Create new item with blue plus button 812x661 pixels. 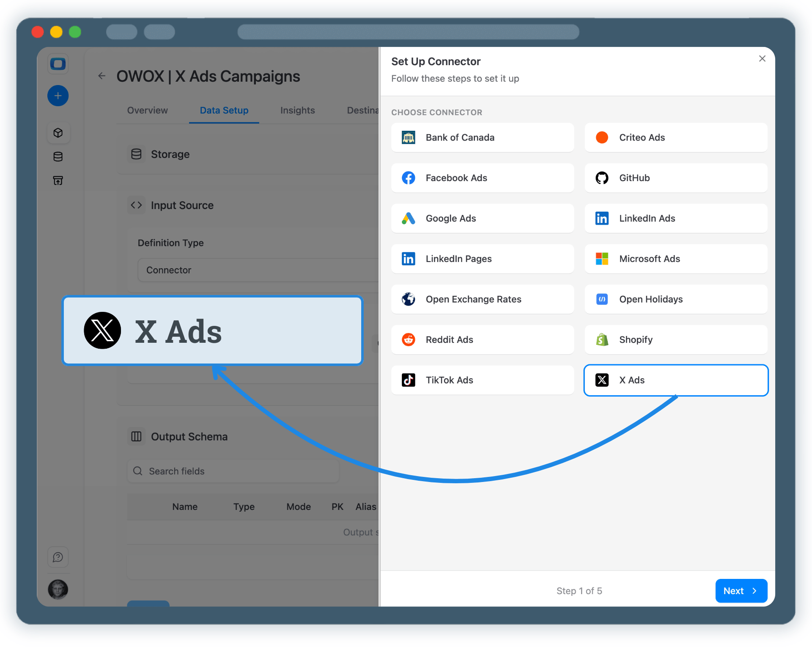tap(58, 96)
